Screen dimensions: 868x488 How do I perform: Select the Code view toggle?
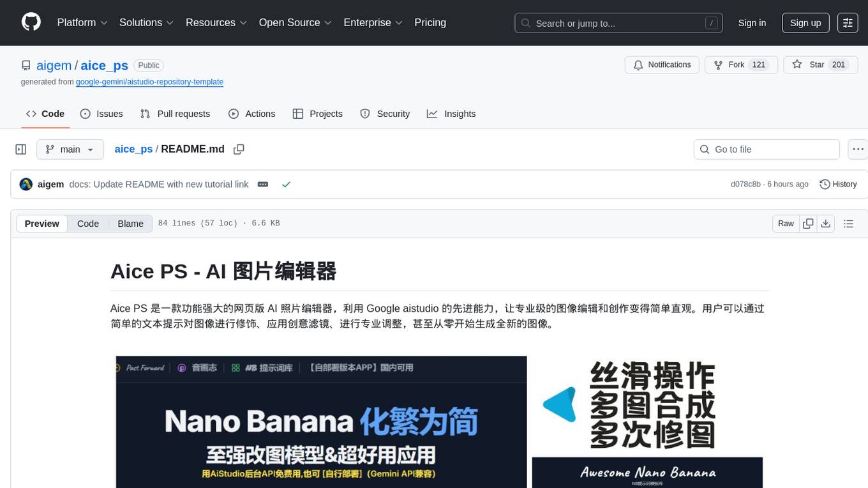(88, 224)
